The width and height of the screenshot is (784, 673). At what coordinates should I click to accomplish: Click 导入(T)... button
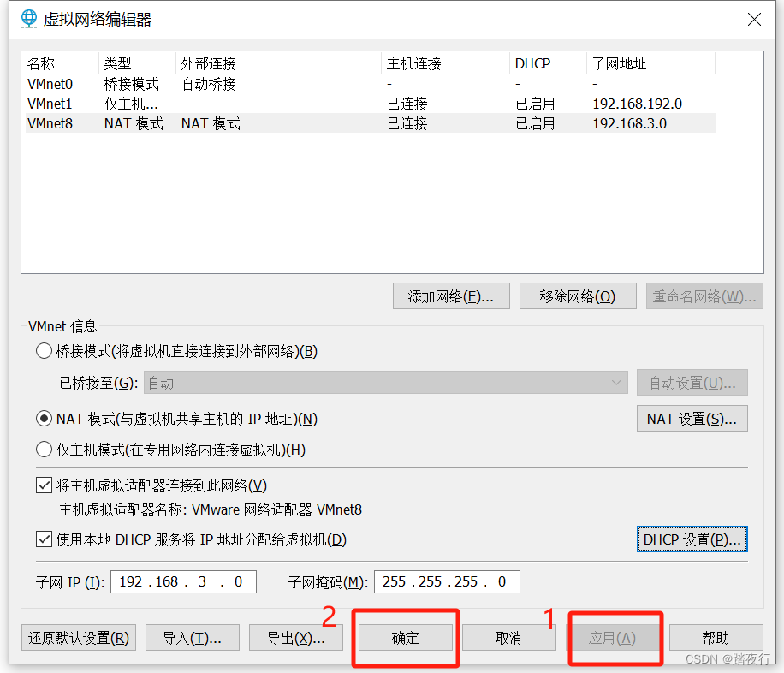click(x=193, y=638)
